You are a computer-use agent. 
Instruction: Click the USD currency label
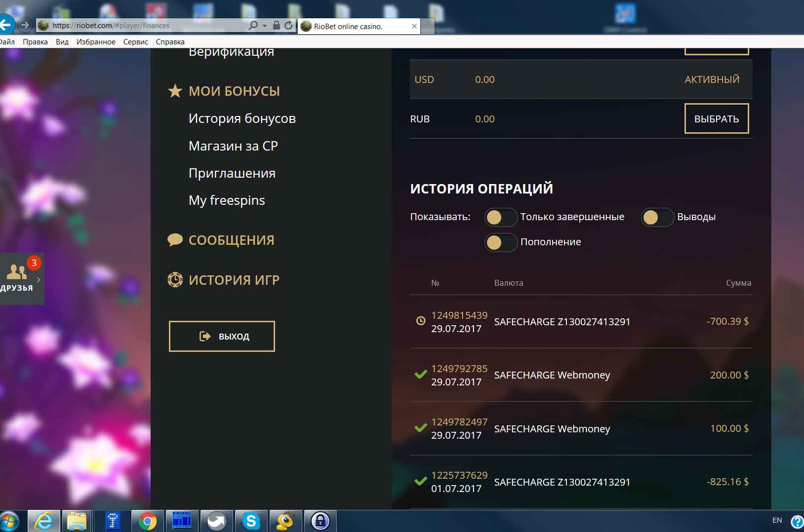[x=424, y=79]
